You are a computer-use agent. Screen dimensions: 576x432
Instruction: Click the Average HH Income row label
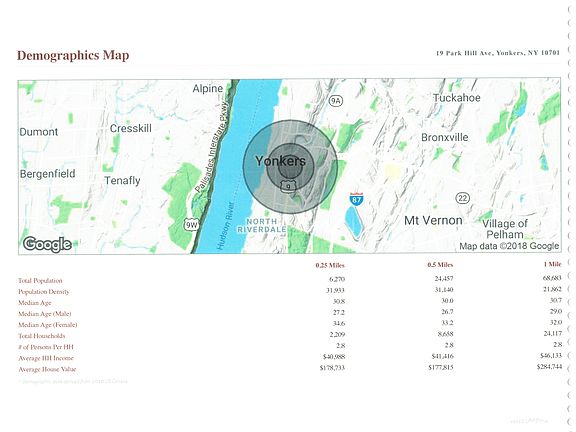(x=46, y=358)
